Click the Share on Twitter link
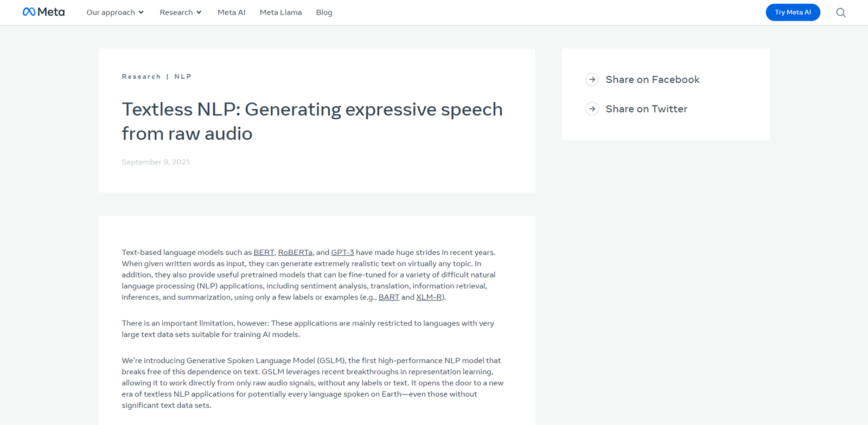868x425 pixels. [646, 109]
